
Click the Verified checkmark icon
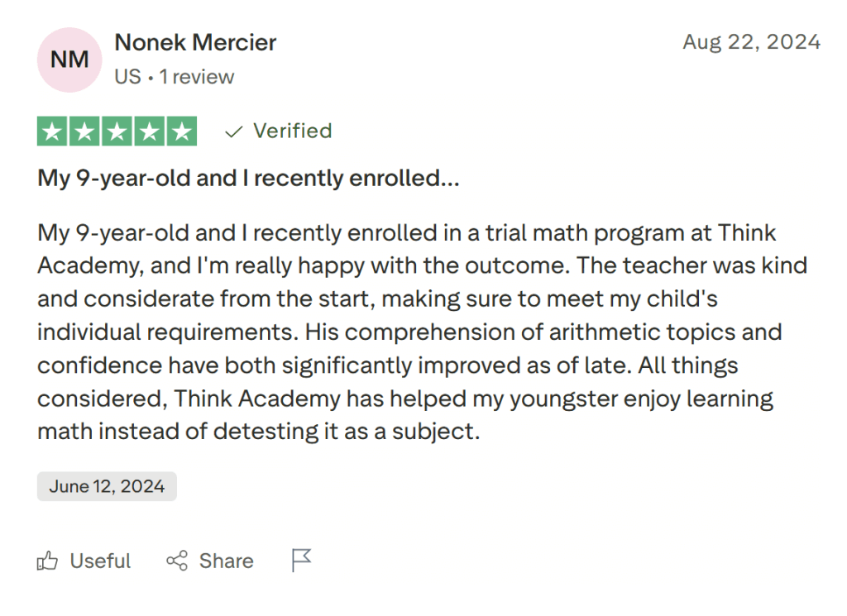point(232,131)
